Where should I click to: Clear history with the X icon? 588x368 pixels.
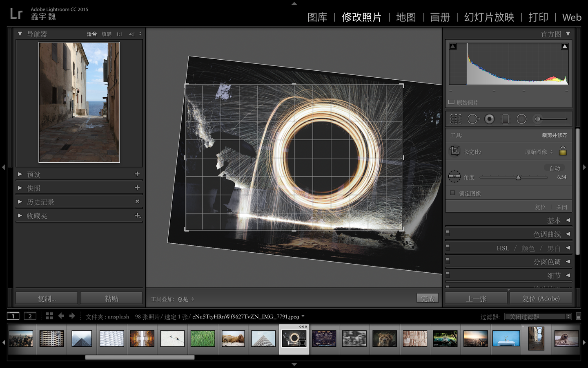click(137, 202)
